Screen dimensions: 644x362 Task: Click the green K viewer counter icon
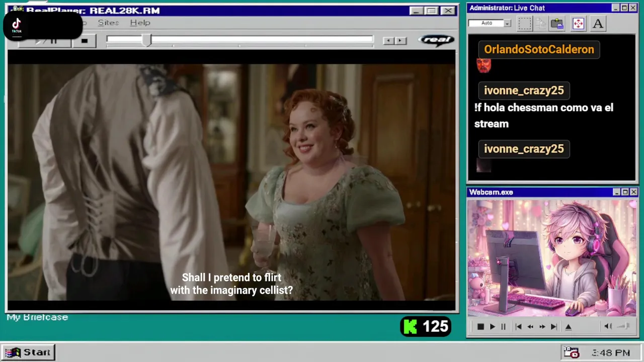click(x=411, y=327)
